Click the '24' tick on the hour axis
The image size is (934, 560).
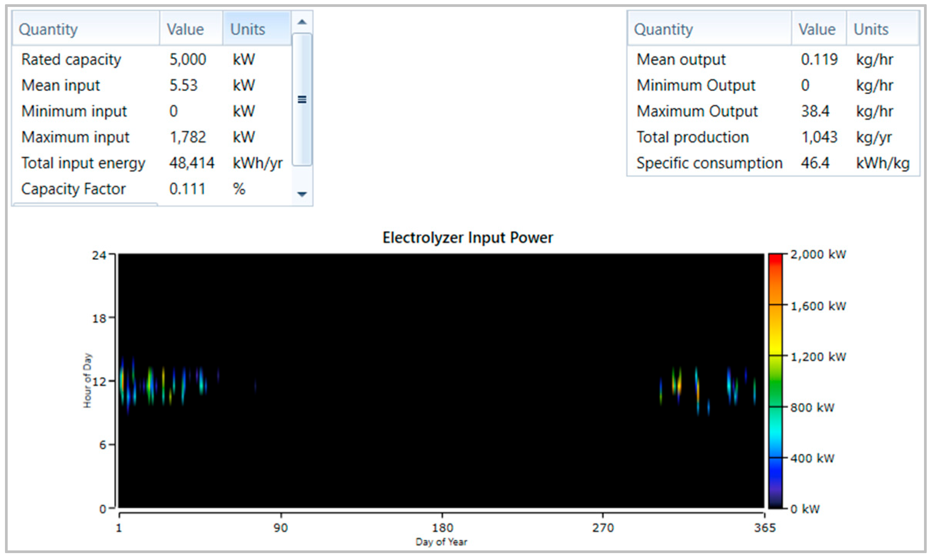[x=99, y=255]
